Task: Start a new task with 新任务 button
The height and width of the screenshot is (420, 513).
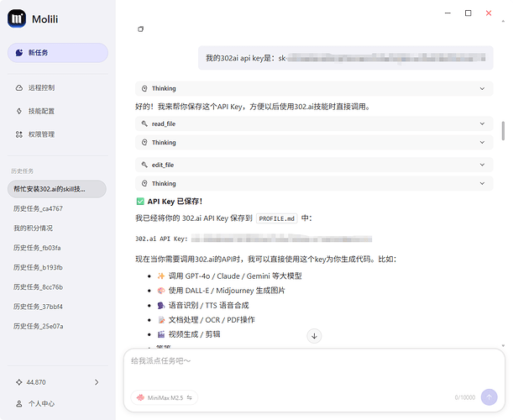Action: (x=58, y=53)
